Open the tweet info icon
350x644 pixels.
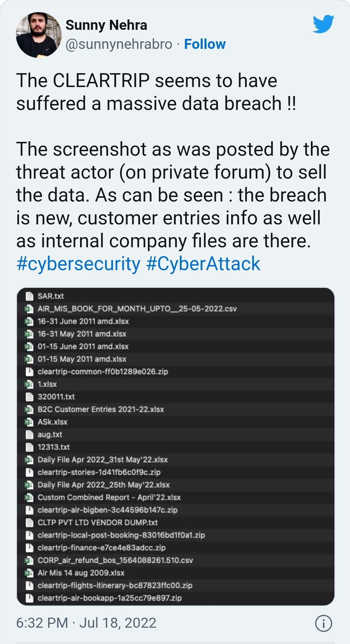pyautogui.click(x=323, y=623)
